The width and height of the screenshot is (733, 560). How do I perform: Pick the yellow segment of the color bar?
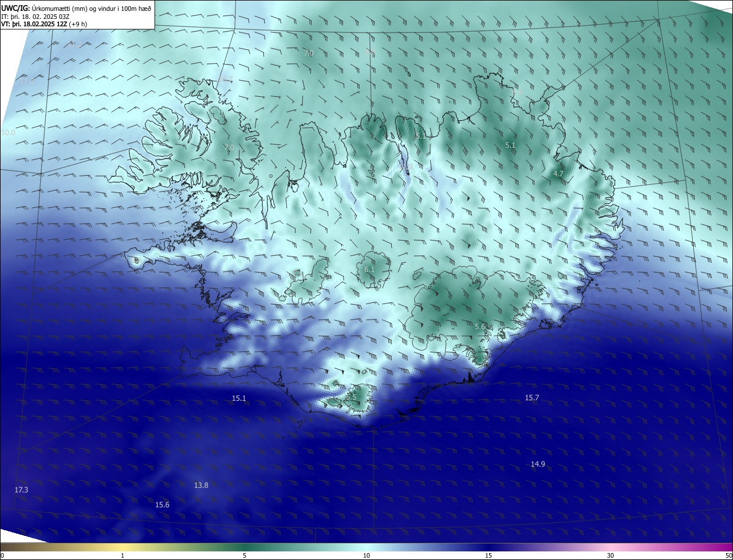click(123, 547)
